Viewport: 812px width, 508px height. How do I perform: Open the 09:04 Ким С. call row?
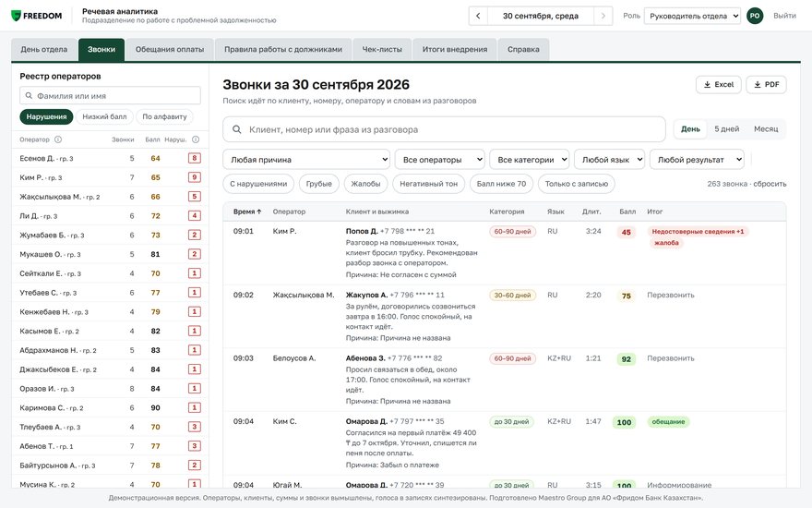(x=505, y=443)
